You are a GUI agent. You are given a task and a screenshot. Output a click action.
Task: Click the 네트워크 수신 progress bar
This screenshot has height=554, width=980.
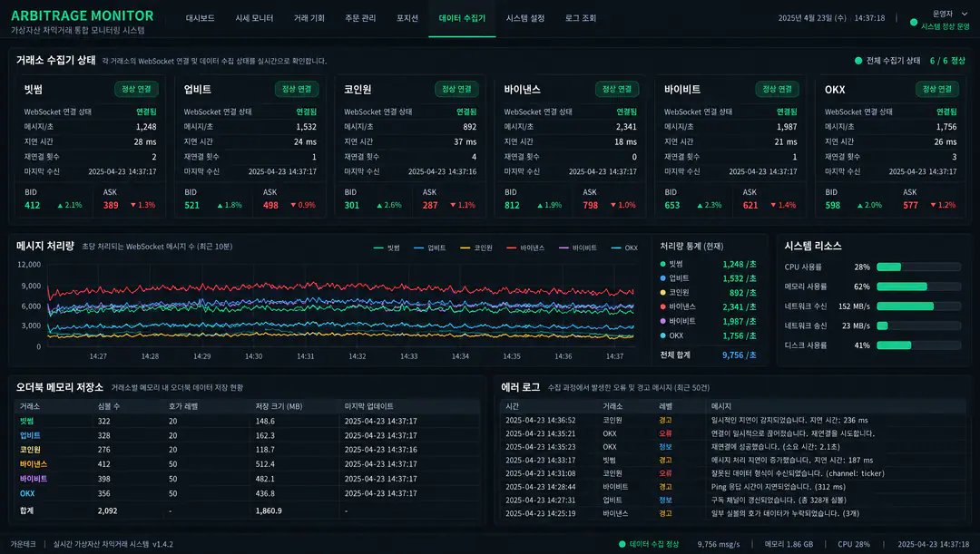tap(918, 306)
